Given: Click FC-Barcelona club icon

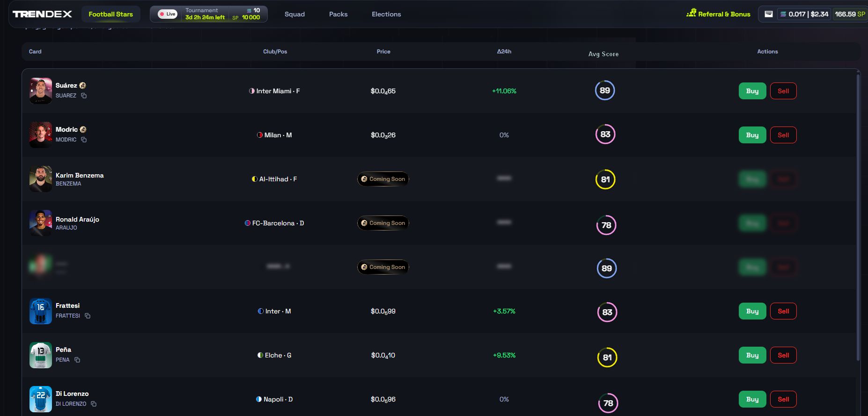Looking at the screenshot, I should 248,223.
